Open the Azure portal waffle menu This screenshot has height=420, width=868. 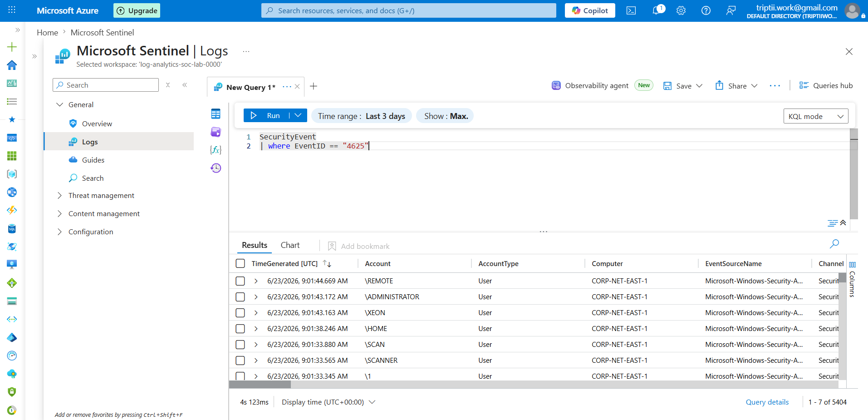click(x=12, y=10)
